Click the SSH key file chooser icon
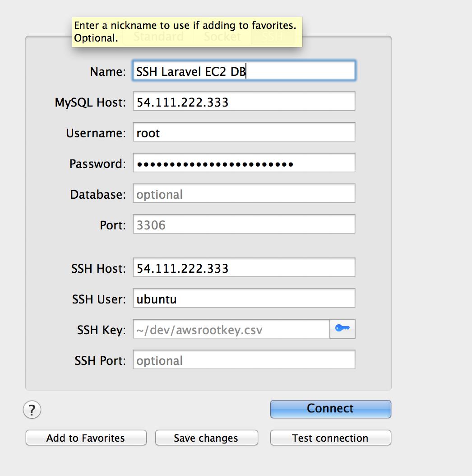The width and height of the screenshot is (472, 476). tap(342, 328)
